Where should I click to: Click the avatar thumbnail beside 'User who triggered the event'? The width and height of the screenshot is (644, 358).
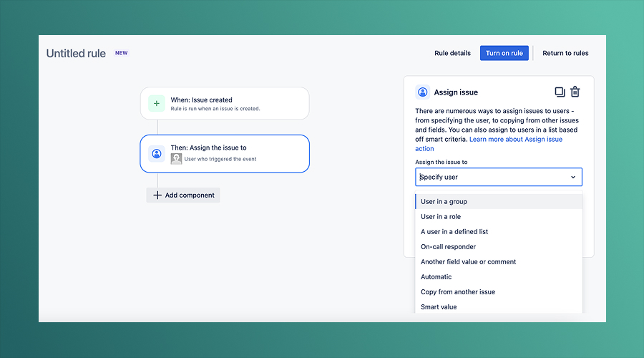(x=176, y=159)
